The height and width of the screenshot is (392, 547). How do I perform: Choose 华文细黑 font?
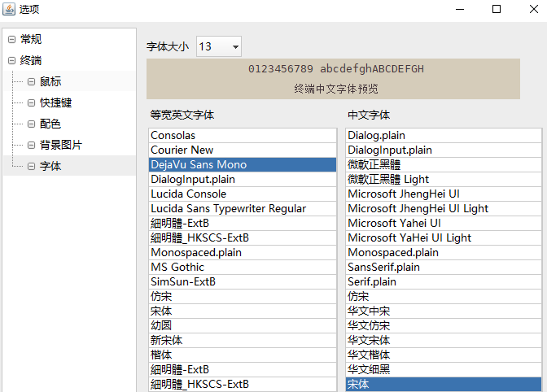coord(444,369)
